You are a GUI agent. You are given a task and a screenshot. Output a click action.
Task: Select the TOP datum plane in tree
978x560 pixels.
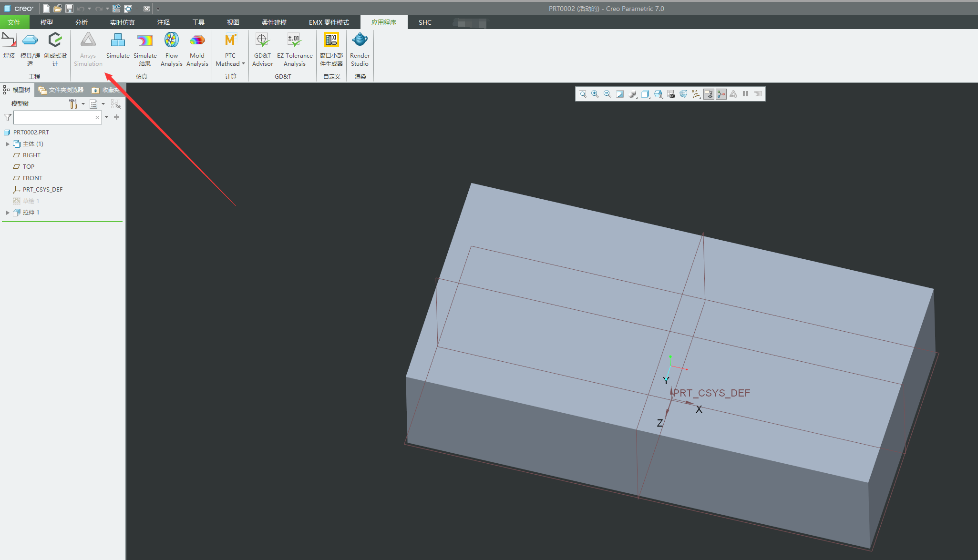[x=24, y=167]
